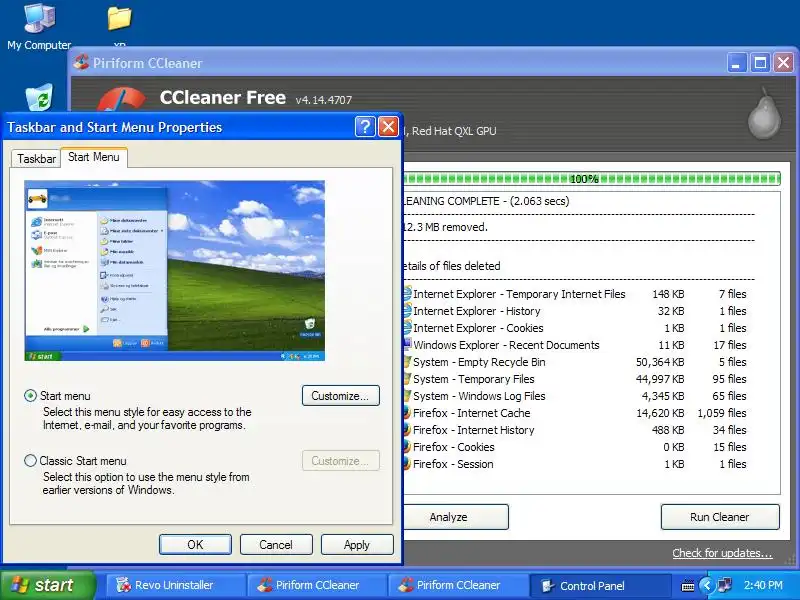This screenshot has width=800, height=600.
Task: Minimize the Piriform CCleaner window
Action: point(736,63)
